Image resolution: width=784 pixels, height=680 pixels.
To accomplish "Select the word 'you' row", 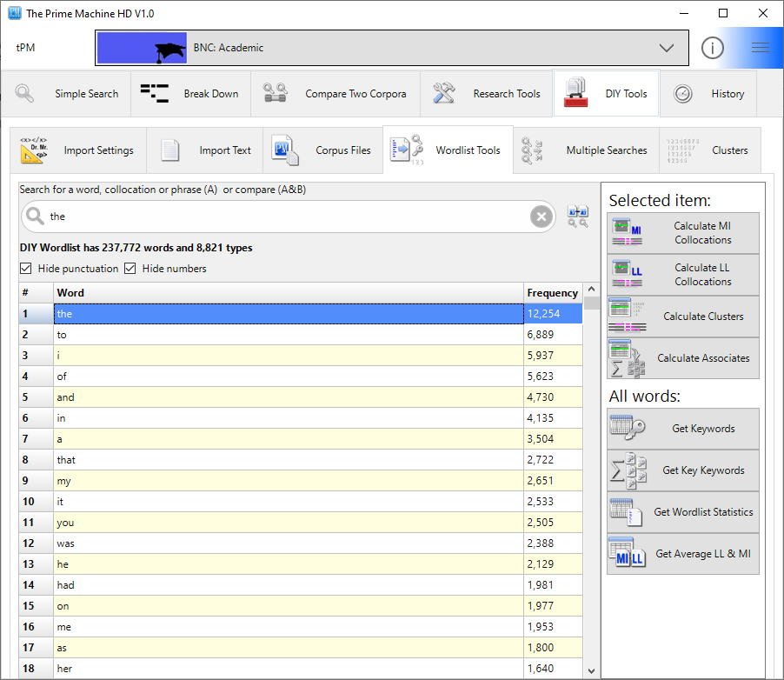I will (x=301, y=523).
